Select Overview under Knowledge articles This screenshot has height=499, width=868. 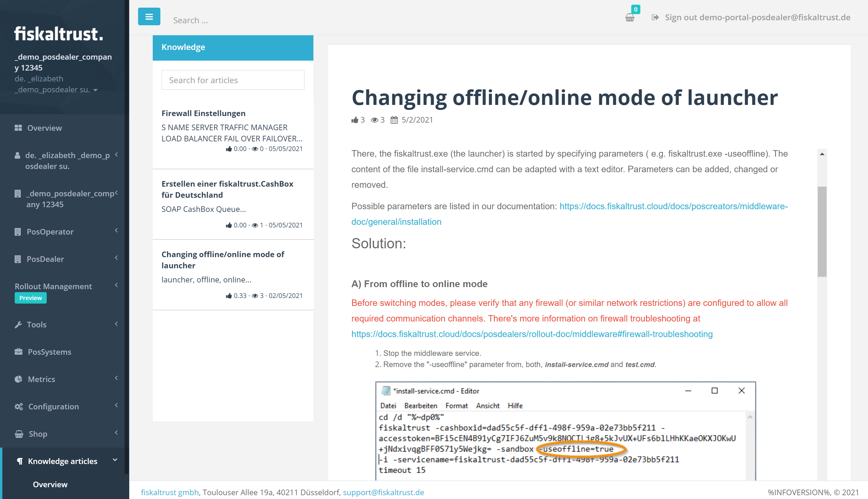[50, 484]
